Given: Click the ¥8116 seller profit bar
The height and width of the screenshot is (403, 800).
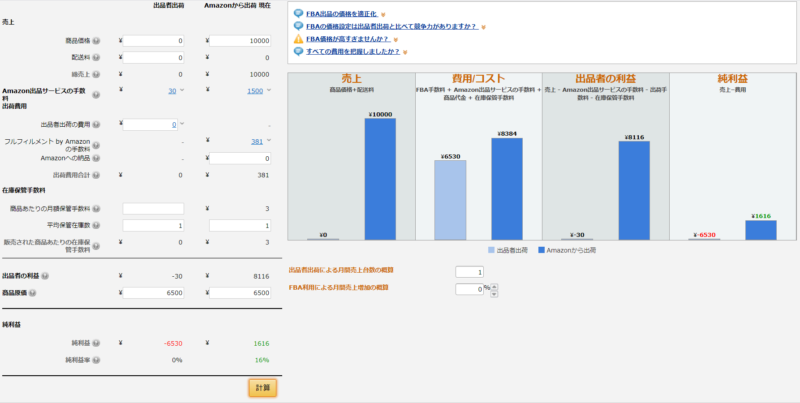Looking at the screenshot, I should (634, 190).
